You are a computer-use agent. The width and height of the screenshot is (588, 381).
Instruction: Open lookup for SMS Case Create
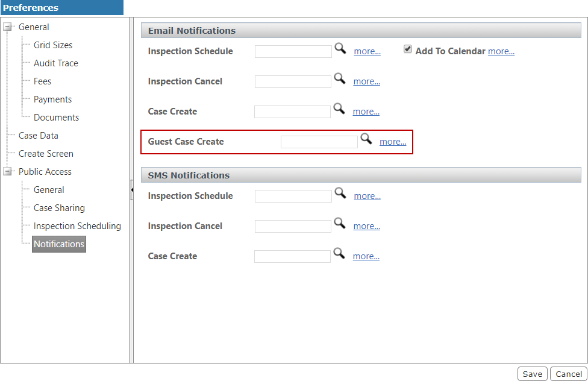pos(339,253)
